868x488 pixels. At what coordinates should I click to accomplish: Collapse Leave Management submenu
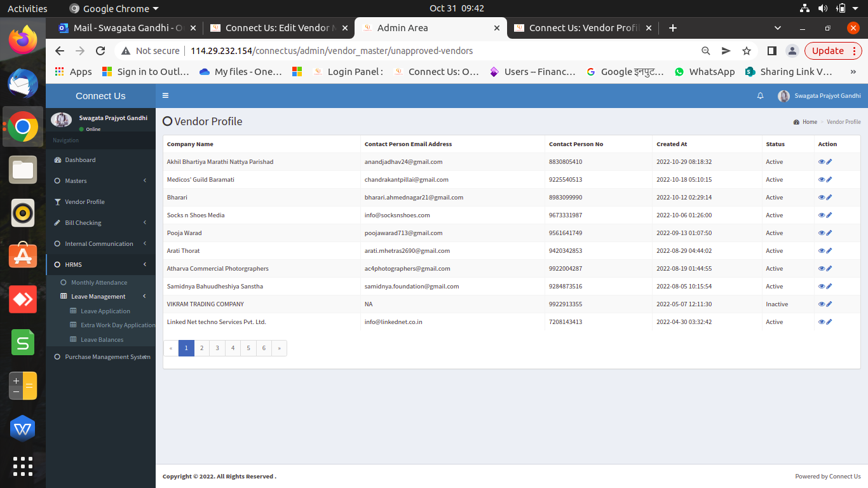point(100,297)
